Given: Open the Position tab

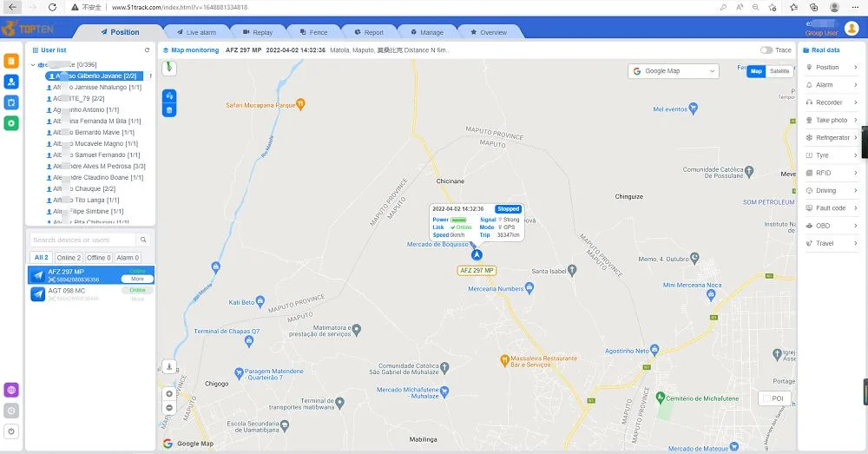Looking at the screenshot, I should tap(120, 32).
